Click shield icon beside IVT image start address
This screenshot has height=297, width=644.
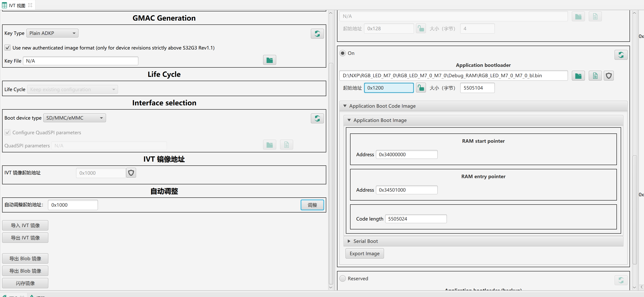click(x=131, y=173)
